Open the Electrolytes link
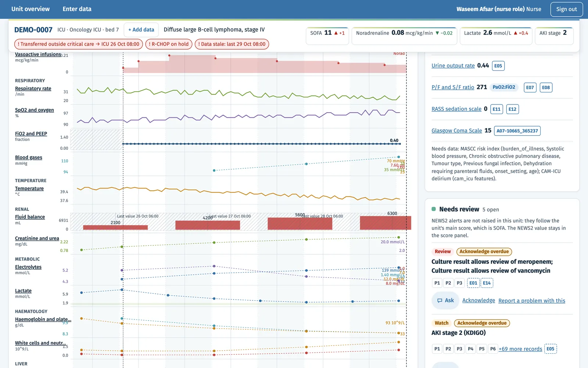This screenshot has height=368, width=588. [x=28, y=267]
